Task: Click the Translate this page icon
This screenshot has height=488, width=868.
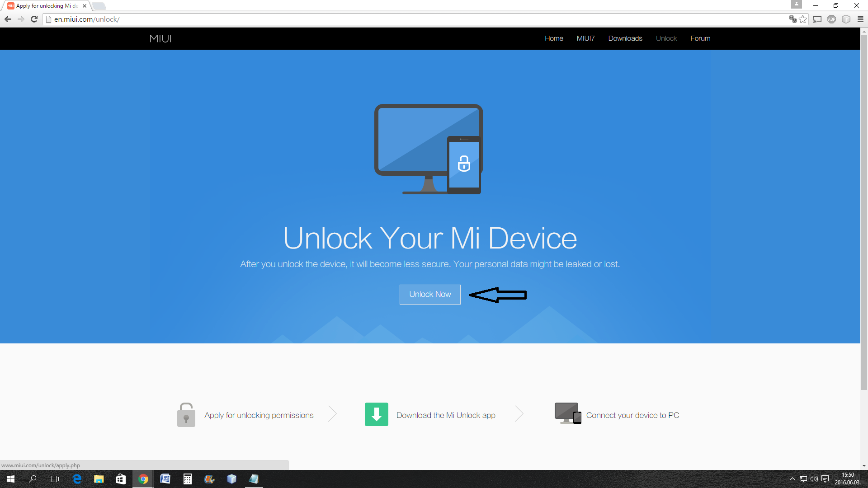Action: click(793, 19)
